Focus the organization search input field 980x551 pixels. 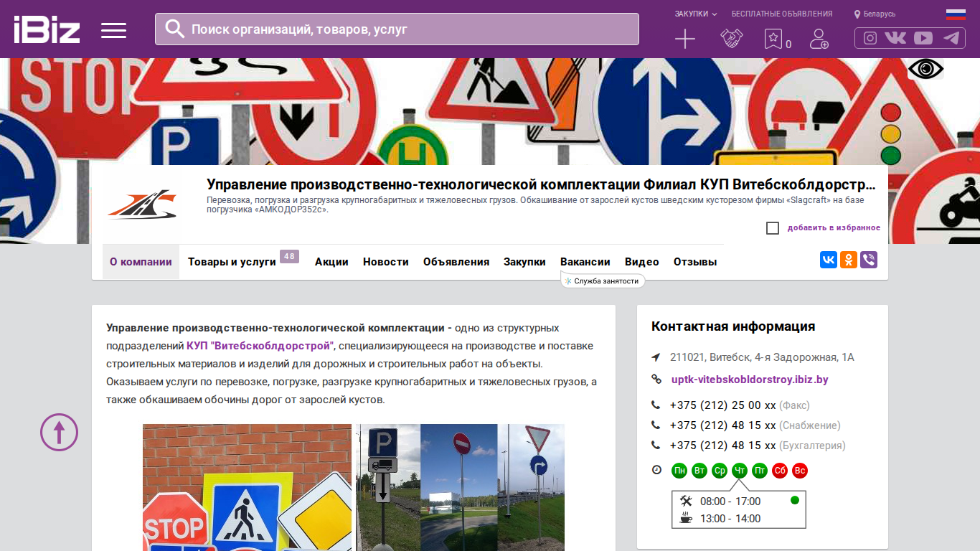click(397, 29)
